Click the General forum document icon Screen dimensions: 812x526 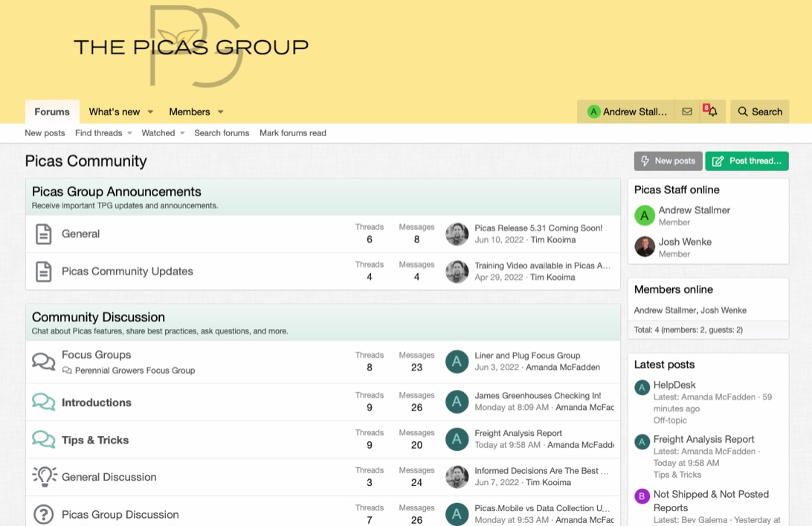pyautogui.click(x=43, y=234)
